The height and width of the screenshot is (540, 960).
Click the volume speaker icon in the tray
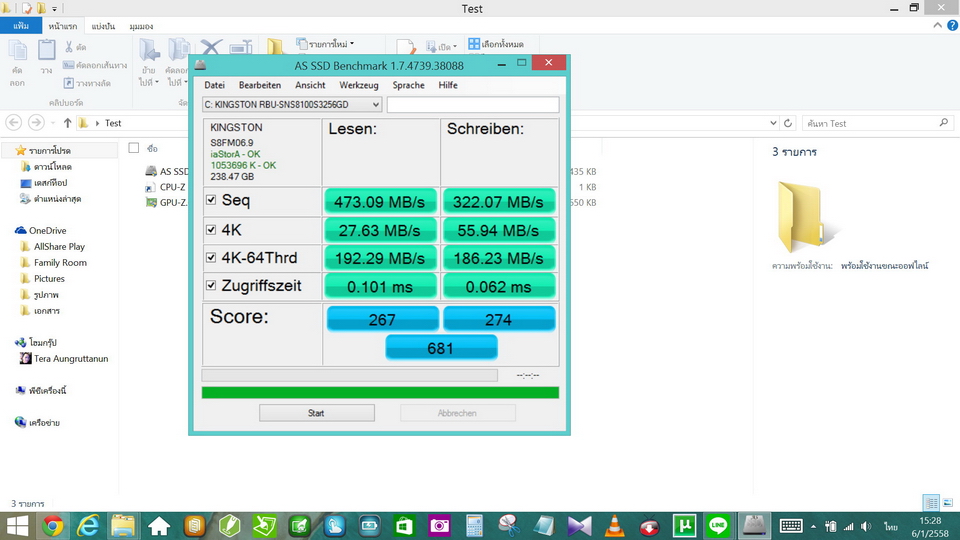[866, 526]
